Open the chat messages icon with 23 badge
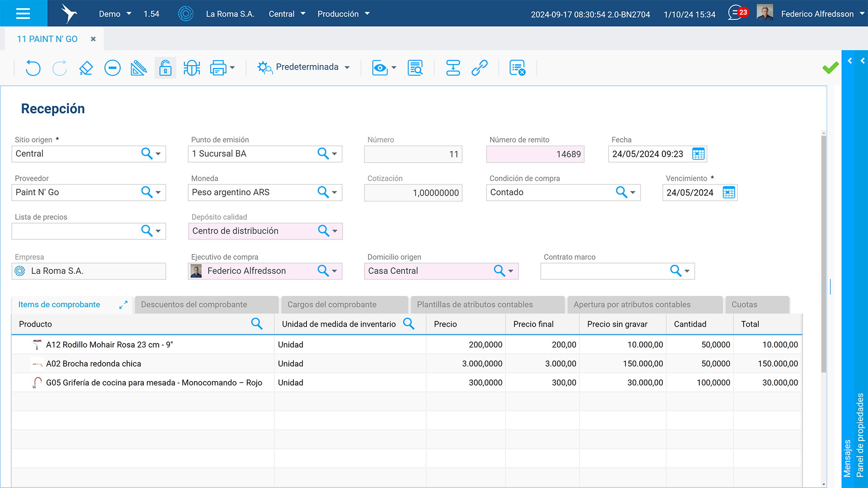Image resolution: width=868 pixels, height=488 pixels. point(737,13)
